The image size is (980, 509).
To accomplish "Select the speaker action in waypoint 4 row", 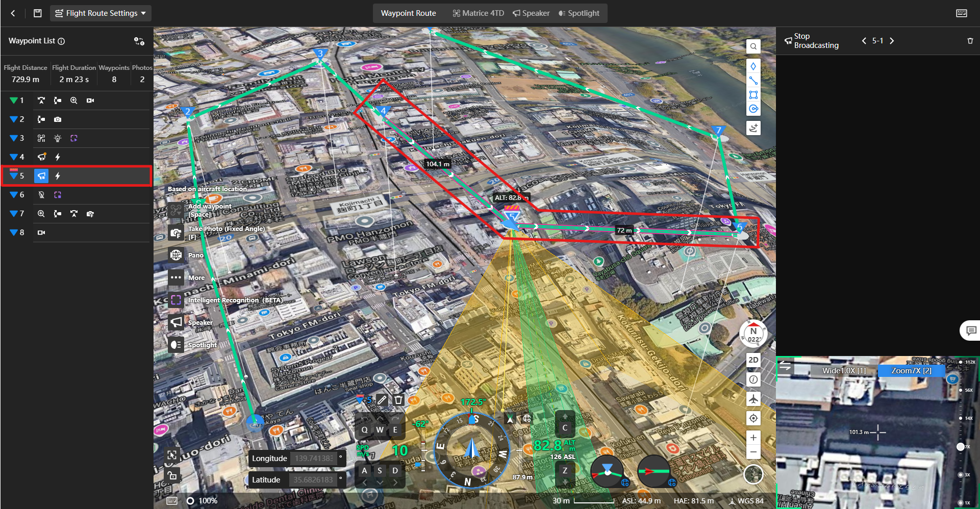I will click(41, 157).
